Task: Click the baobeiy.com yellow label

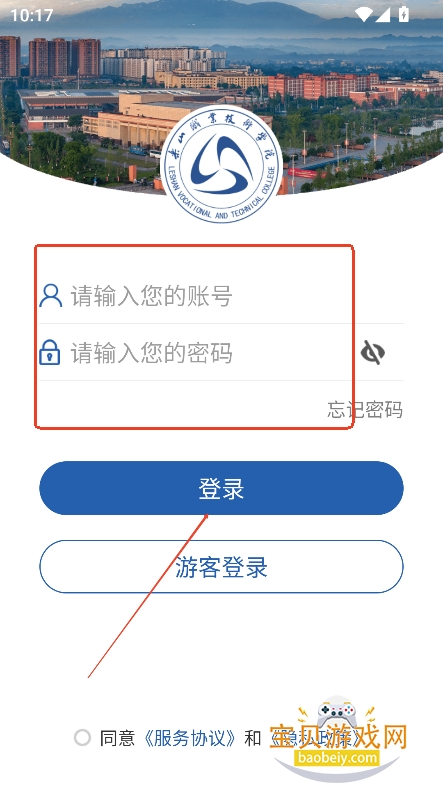Action: click(x=337, y=757)
